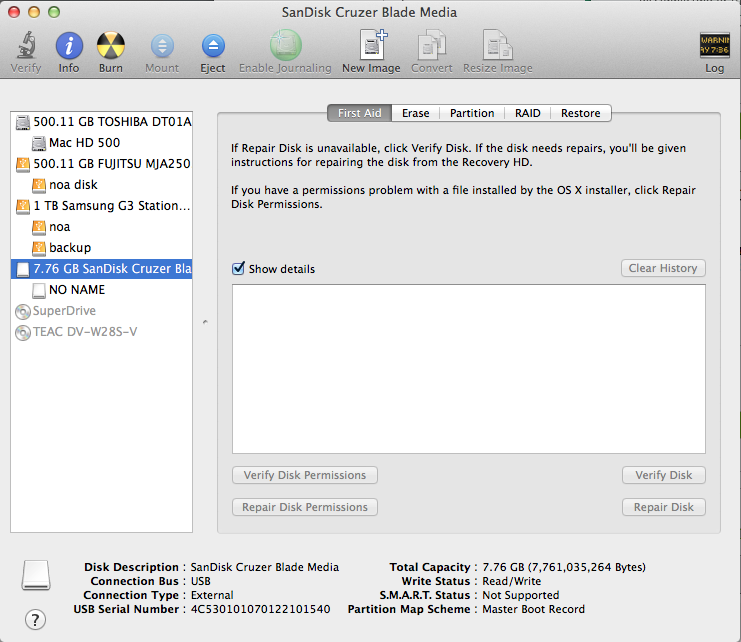This screenshot has width=741, height=642.
Task: Switch to the Restore tab
Action: (581, 113)
